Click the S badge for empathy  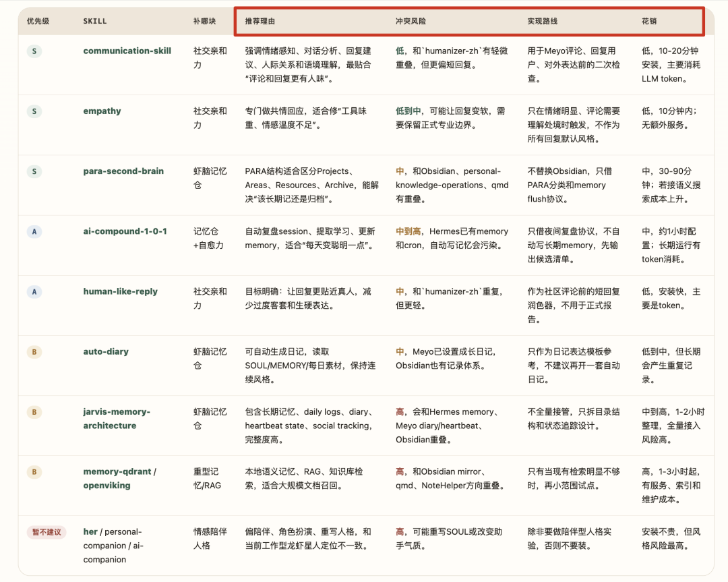(x=34, y=111)
